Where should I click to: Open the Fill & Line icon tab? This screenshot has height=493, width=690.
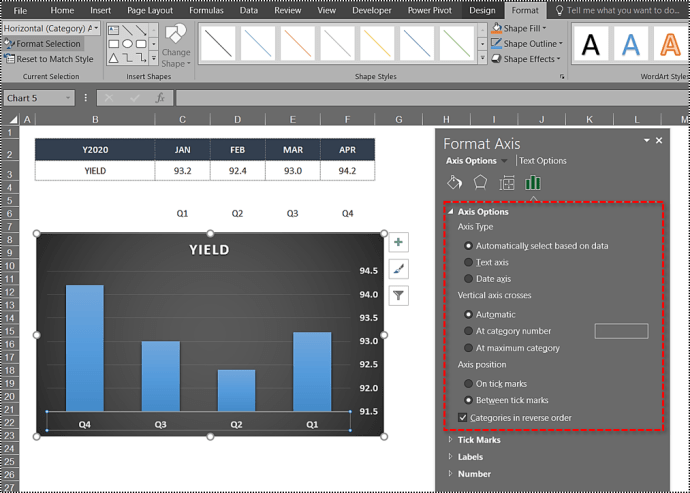[454, 183]
